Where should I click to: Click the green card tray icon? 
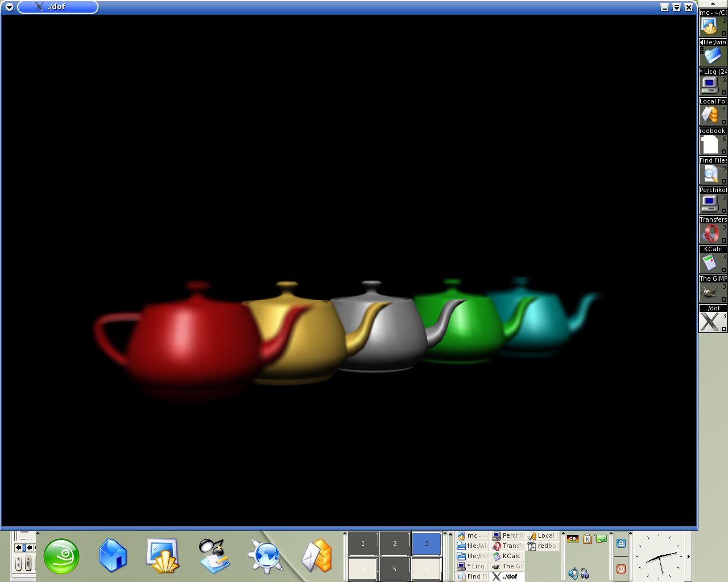pyautogui.click(x=601, y=538)
